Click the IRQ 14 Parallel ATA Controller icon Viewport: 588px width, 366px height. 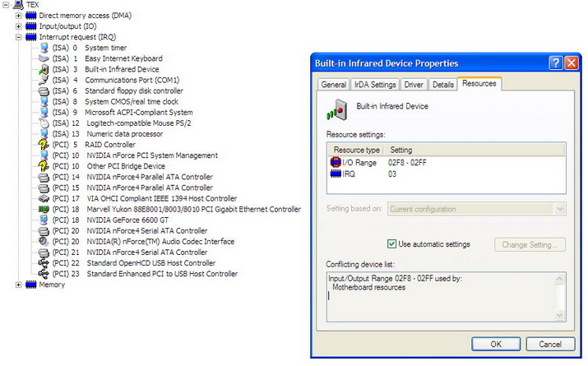(x=44, y=177)
